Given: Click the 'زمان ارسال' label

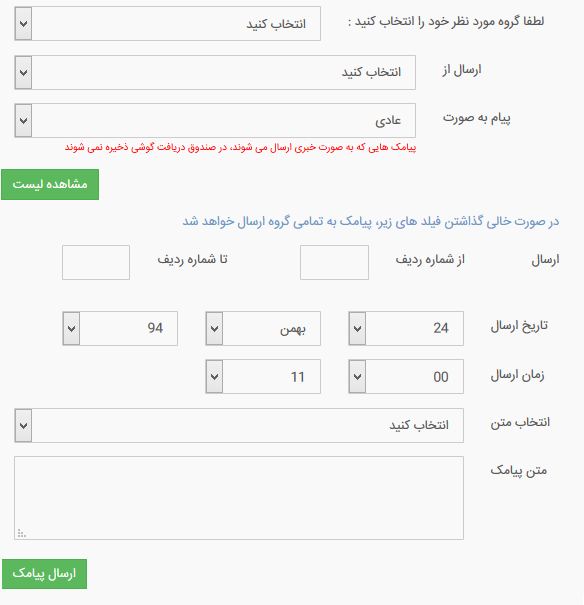Looking at the screenshot, I should click(x=517, y=375).
